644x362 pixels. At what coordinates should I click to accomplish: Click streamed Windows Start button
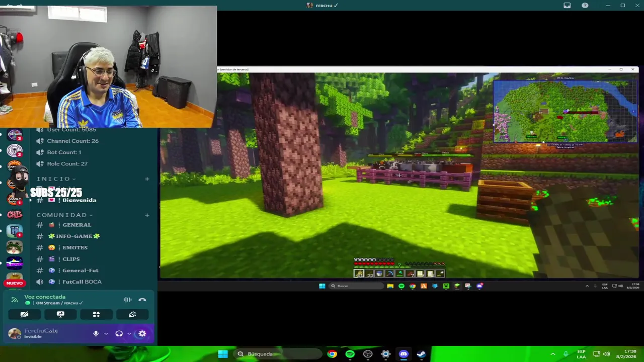322,286
